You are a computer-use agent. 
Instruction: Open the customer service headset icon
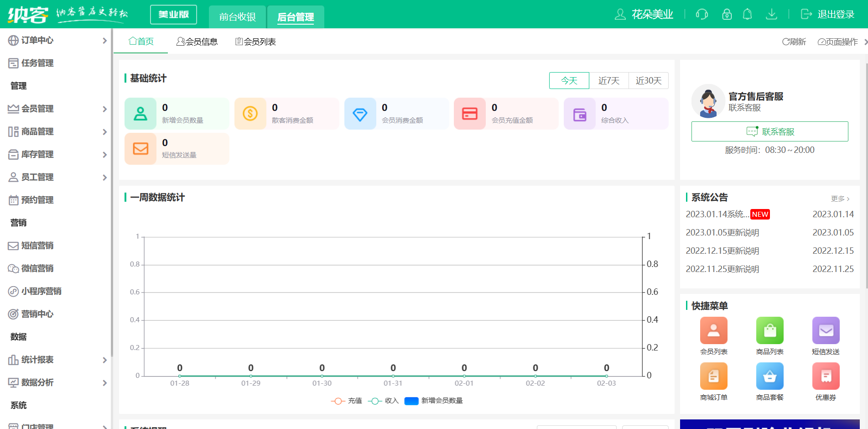tap(702, 14)
